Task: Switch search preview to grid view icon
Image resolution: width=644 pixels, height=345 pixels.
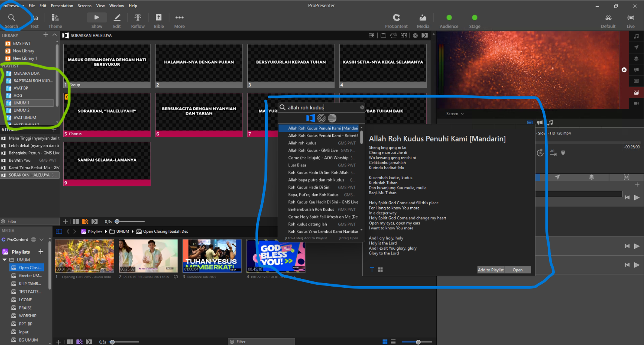Action: click(x=380, y=270)
